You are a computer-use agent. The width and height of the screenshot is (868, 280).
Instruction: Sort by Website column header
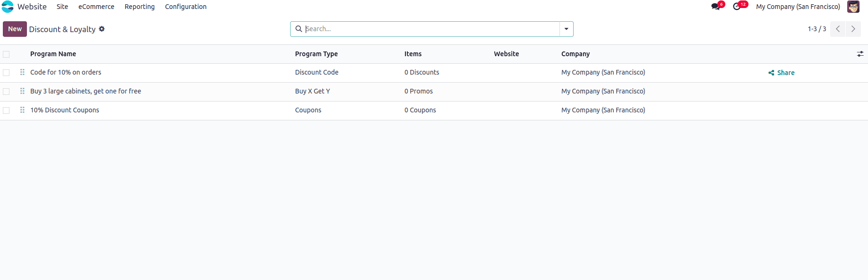(x=507, y=54)
